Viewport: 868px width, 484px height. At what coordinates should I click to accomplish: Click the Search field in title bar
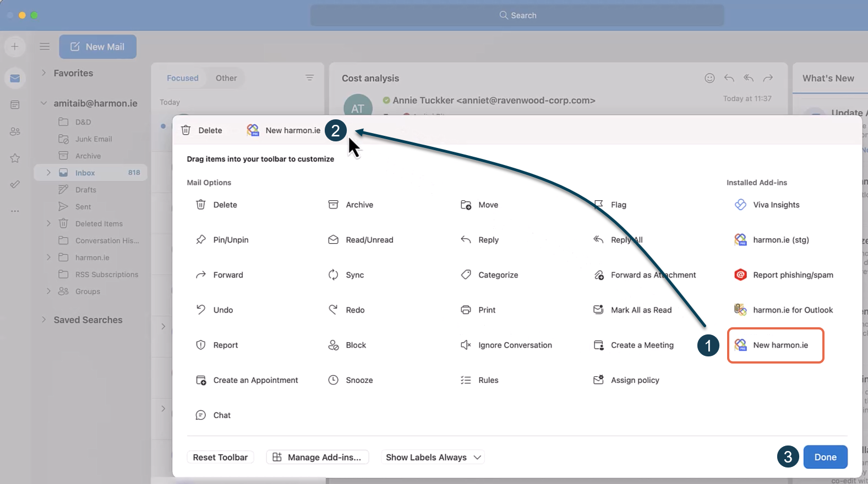tap(517, 15)
